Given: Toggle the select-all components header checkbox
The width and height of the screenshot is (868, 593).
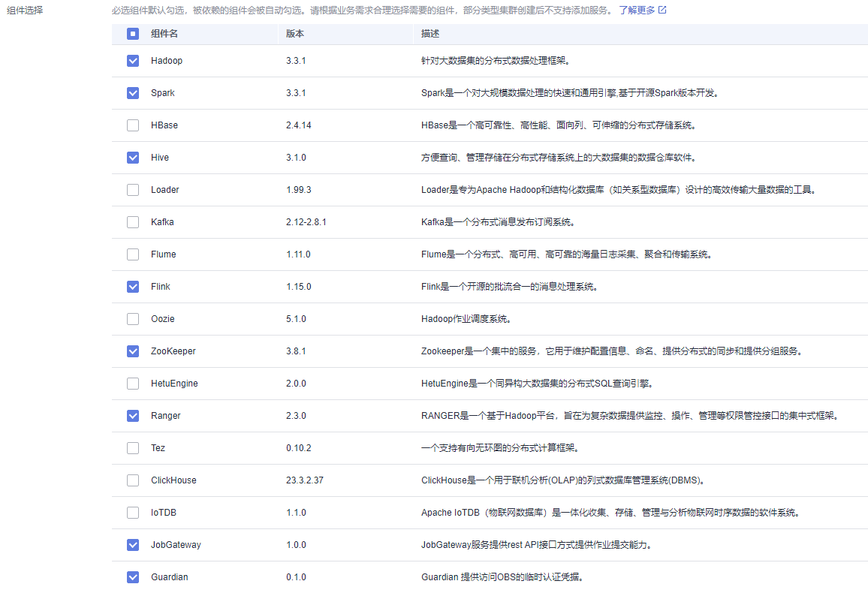Looking at the screenshot, I should point(133,34).
